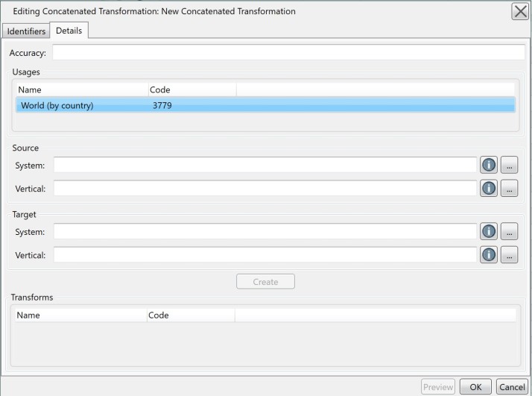Click the Source System text field
The image size is (532, 396).
click(265, 165)
